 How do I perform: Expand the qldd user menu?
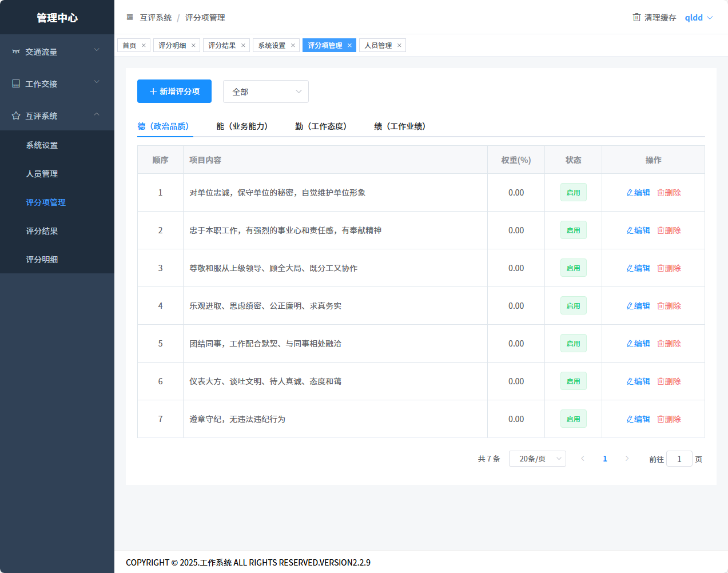(699, 18)
